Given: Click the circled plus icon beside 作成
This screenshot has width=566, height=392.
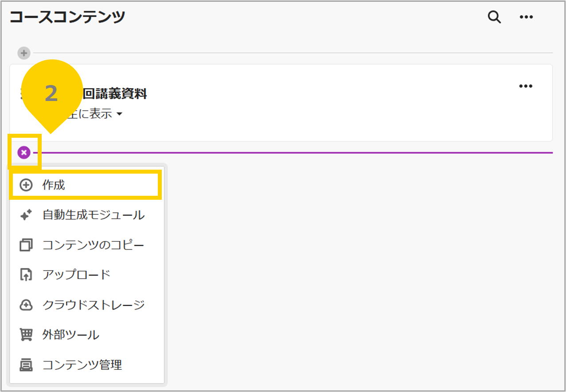Looking at the screenshot, I should pyautogui.click(x=27, y=185).
